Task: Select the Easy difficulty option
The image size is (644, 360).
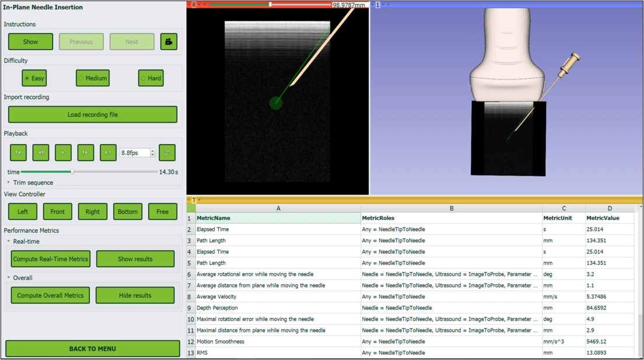Action: pyautogui.click(x=34, y=78)
